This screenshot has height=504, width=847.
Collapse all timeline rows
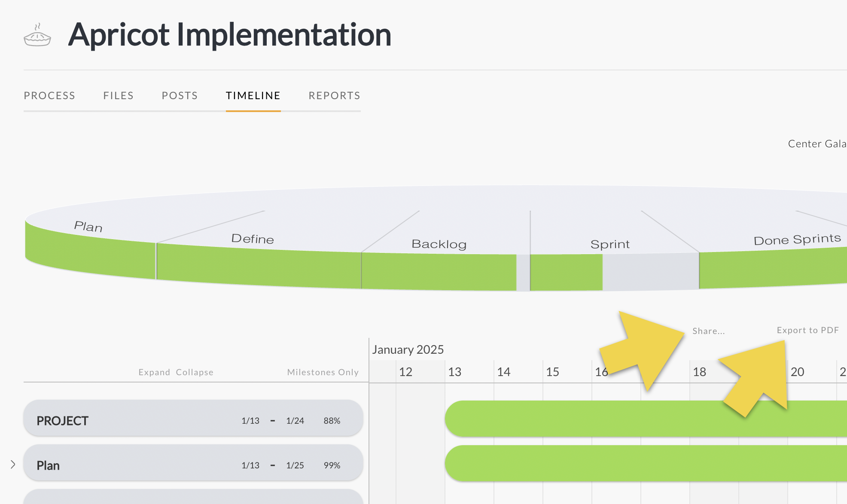(195, 372)
